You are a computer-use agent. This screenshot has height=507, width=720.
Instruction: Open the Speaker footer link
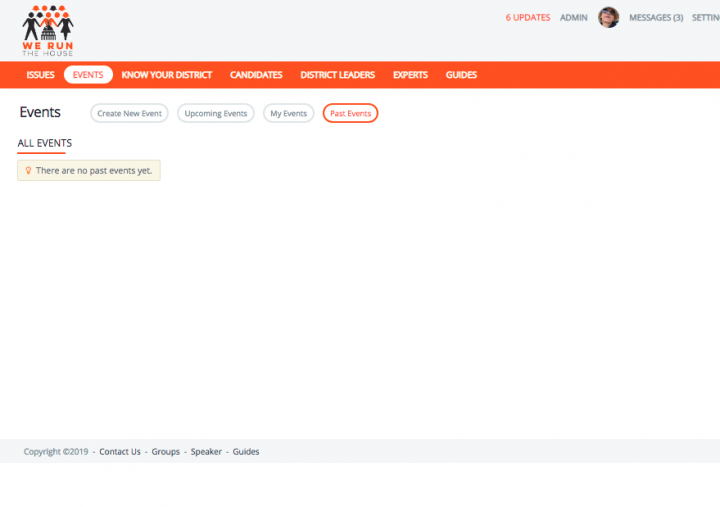[206, 452]
